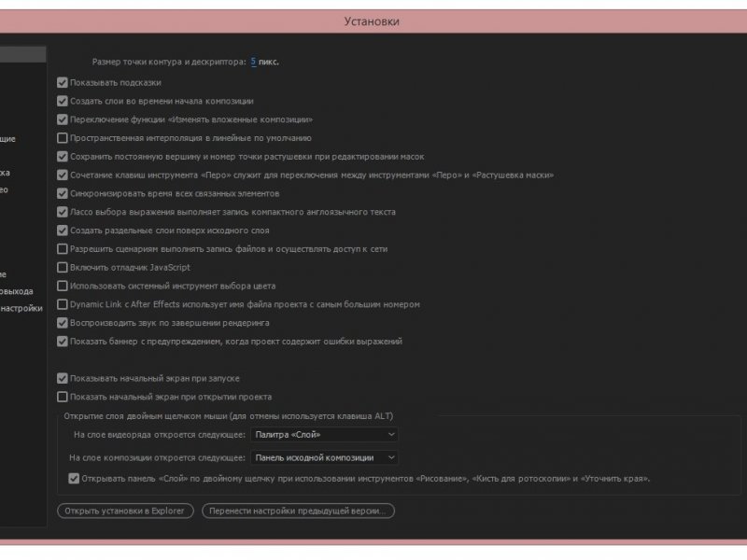Image resolution: width=747 pixels, height=560 pixels.
Task: Select the highlighted category in the left sidebar
Action: [x=22, y=54]
